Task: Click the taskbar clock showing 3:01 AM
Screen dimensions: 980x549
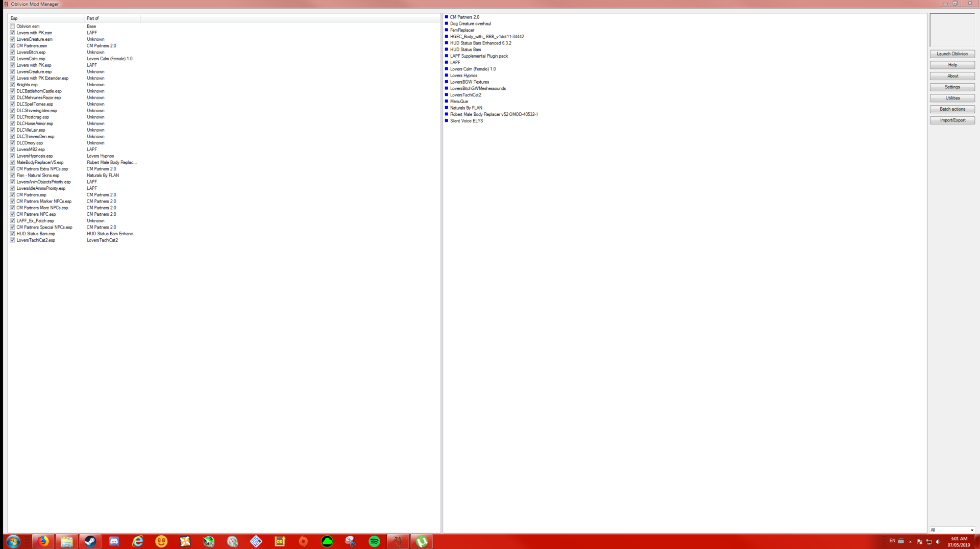Action: point(959,542)
